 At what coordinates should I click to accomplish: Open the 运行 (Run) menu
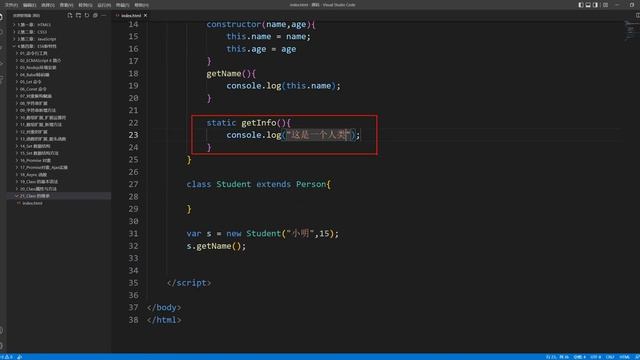(104, 5)
